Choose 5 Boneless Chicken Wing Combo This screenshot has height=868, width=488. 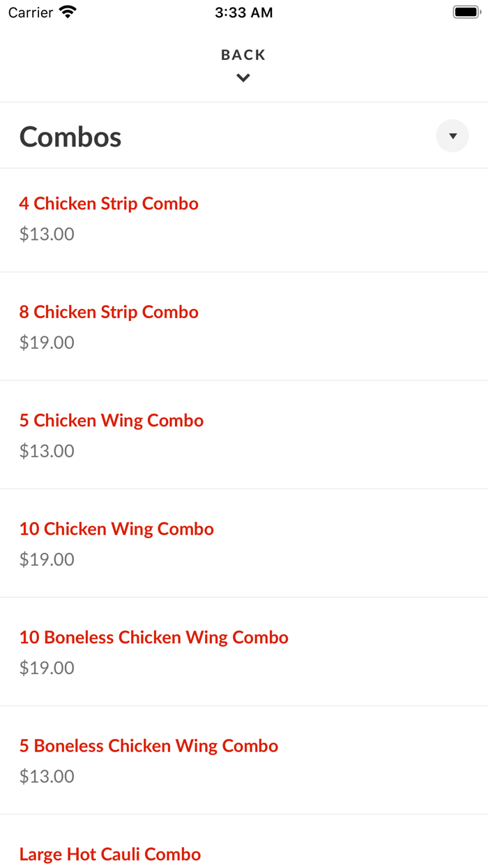[149, 745]
